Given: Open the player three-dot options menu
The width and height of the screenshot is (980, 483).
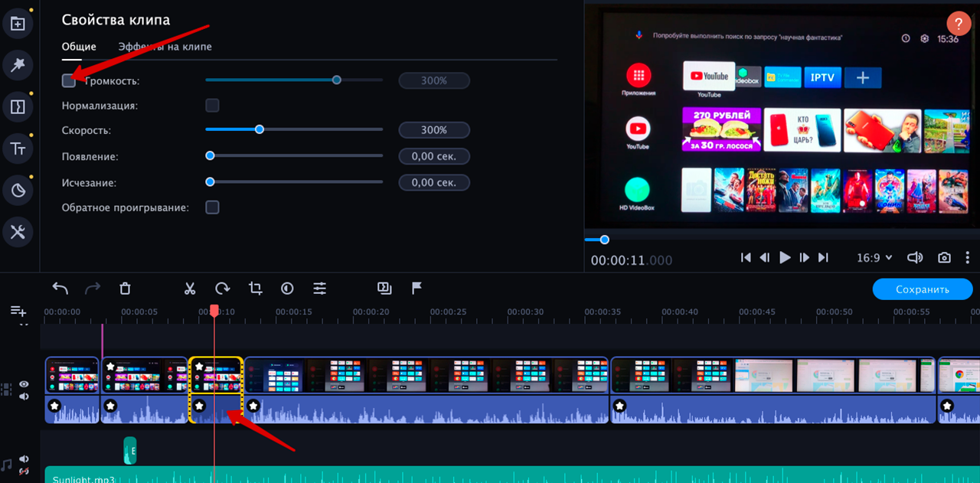Looking at the screenshot, I should click(x=968, y=258).
